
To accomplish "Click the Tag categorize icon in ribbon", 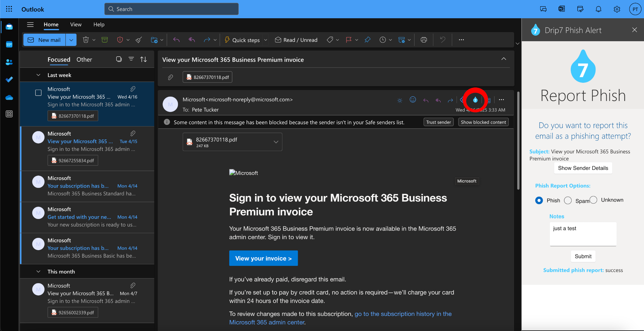I will click(330, 40).
